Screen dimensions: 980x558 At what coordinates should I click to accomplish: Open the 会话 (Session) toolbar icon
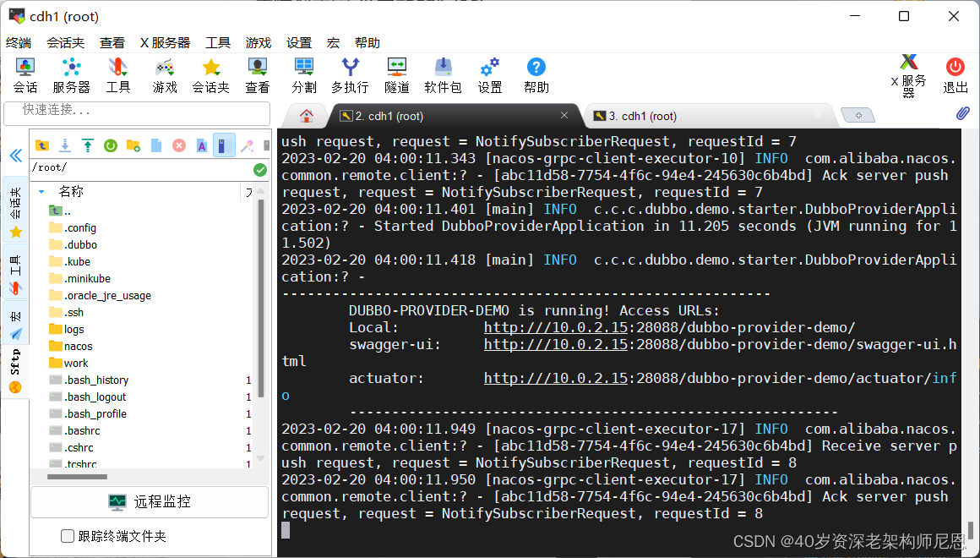tap(25, 75)
